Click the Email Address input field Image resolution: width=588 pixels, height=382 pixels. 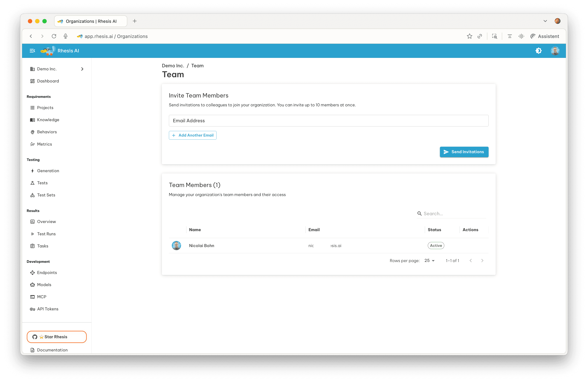[328, 121]
